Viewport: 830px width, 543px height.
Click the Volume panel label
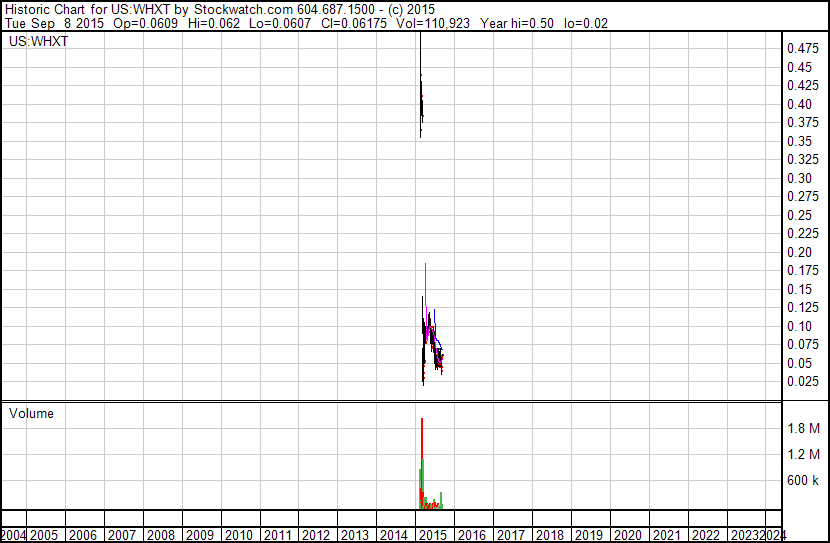[x=31, y=413]
